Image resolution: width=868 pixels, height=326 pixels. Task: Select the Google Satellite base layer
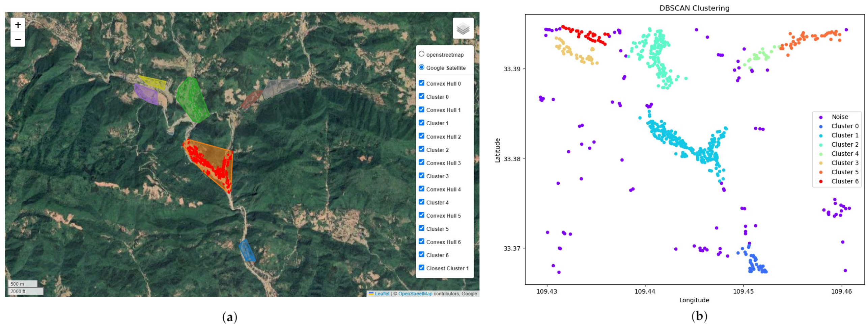point(421,67)
